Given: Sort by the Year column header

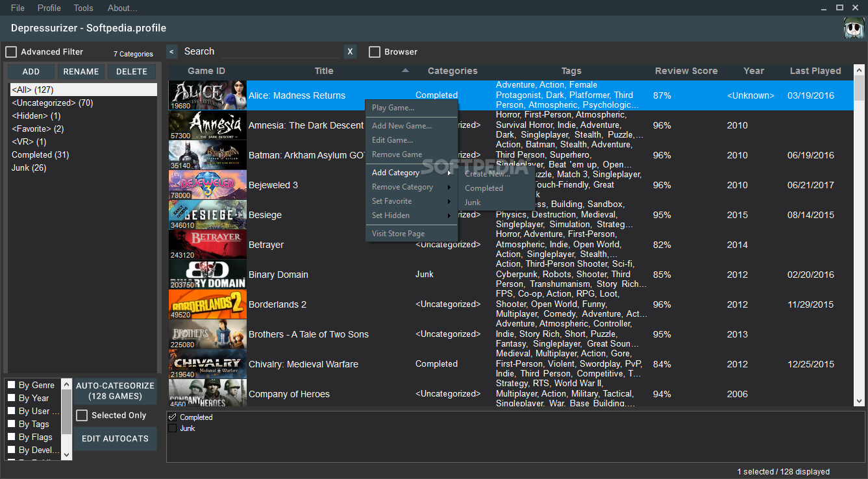Looking at the screenshot, I should [x=754, y=71].
